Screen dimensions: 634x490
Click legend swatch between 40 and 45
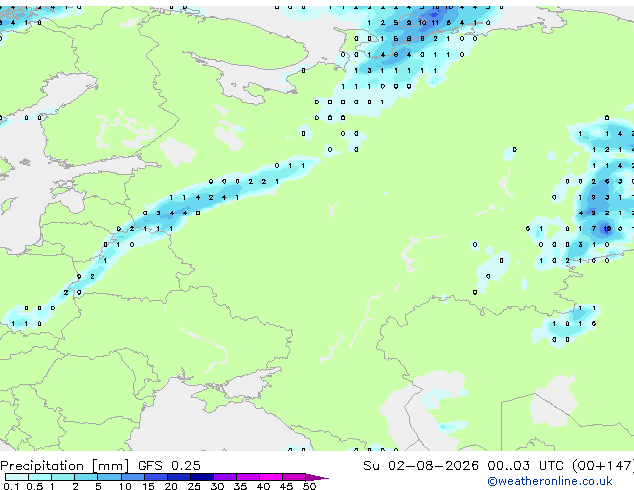point(271,477)
